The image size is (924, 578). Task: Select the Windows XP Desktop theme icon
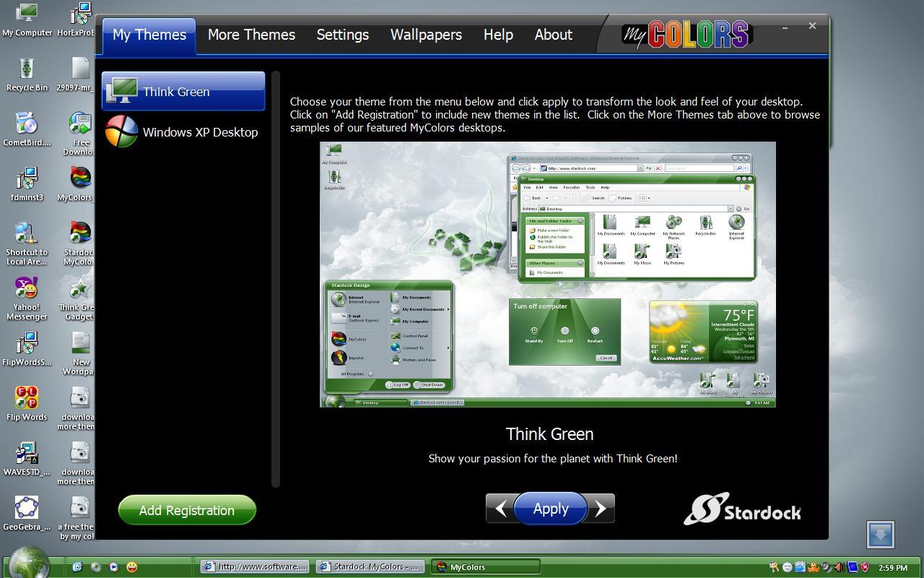121,132
